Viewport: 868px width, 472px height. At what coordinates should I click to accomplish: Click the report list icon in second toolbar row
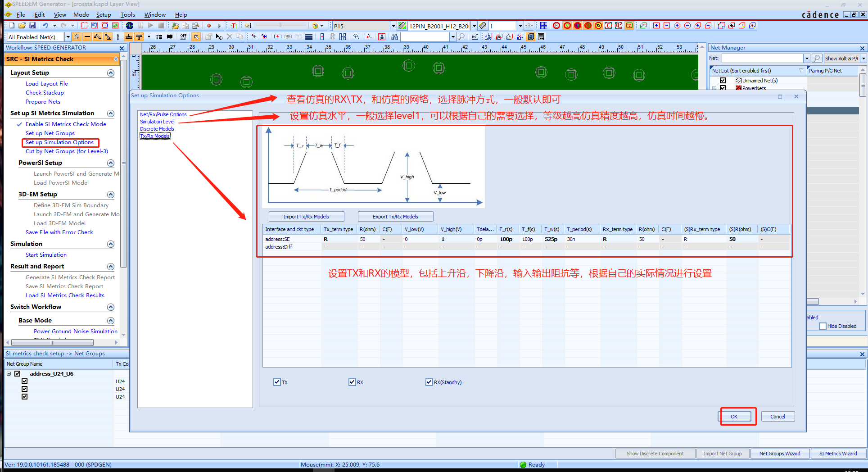[541, 37]
